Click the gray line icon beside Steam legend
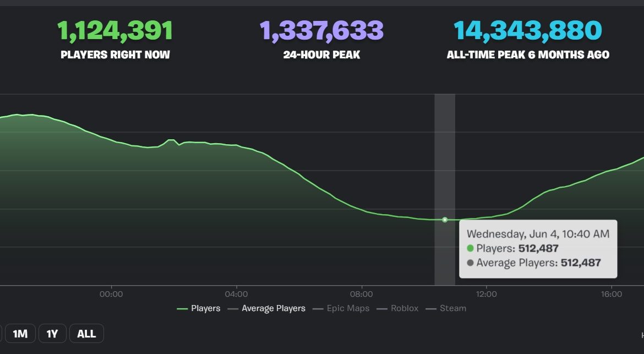This screenshot has height=354, width=644. click(431, 309)
